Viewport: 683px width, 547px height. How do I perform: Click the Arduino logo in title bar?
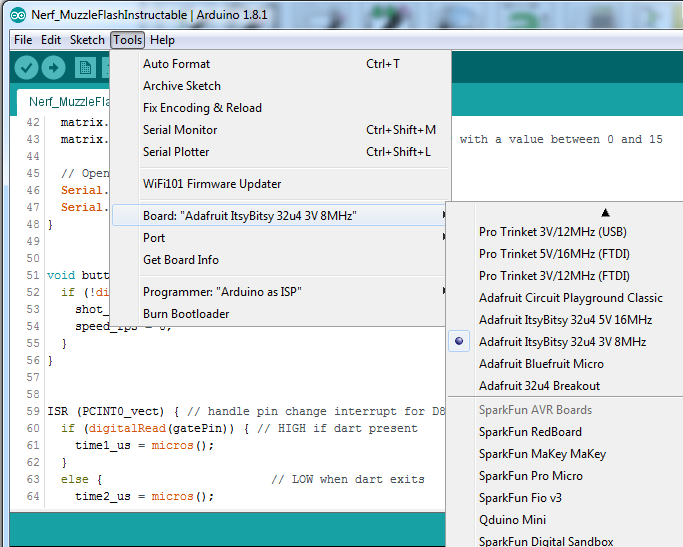[18, 16]
